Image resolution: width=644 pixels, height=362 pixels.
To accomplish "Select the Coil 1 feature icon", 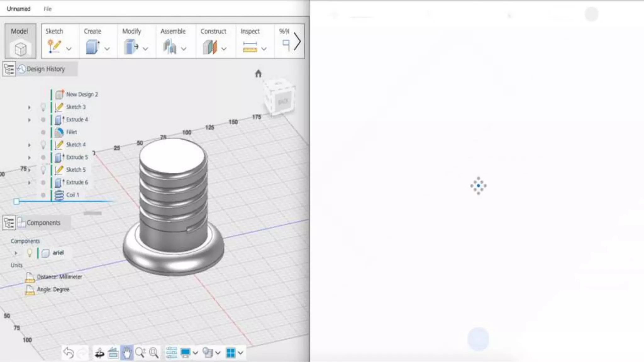I will pyautogui.click(x=59, y=195).
